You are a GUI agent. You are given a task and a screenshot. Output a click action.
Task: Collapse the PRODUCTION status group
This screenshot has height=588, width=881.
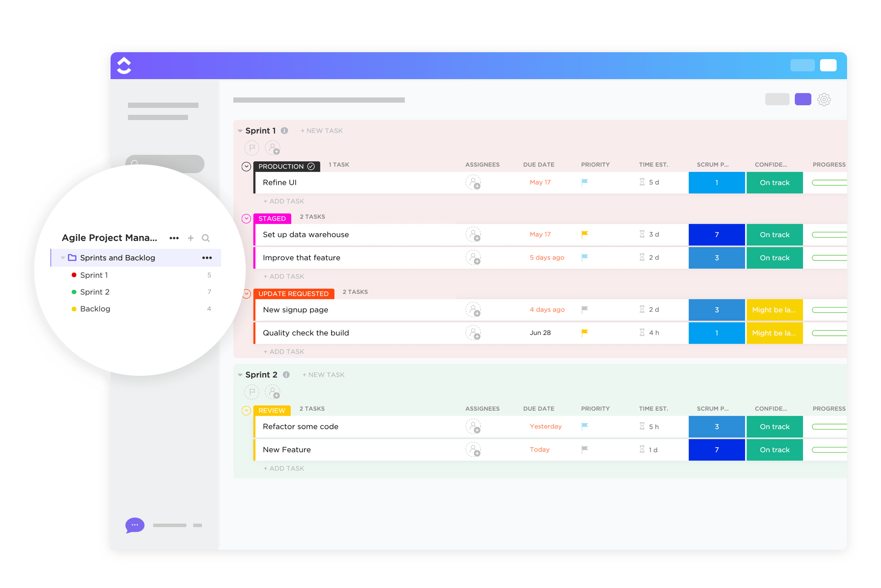pos(246,167)
